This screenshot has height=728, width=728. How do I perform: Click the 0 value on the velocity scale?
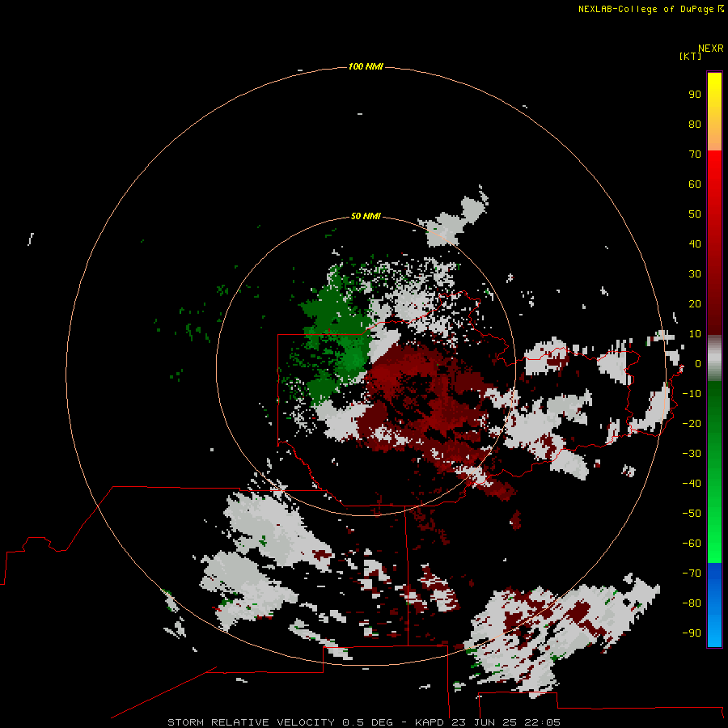click(697, 363)
